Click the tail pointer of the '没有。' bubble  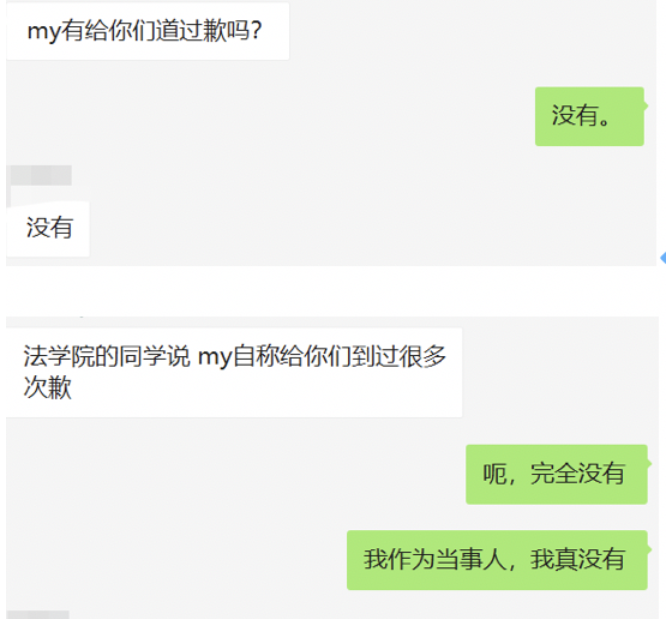pos(646,106)
